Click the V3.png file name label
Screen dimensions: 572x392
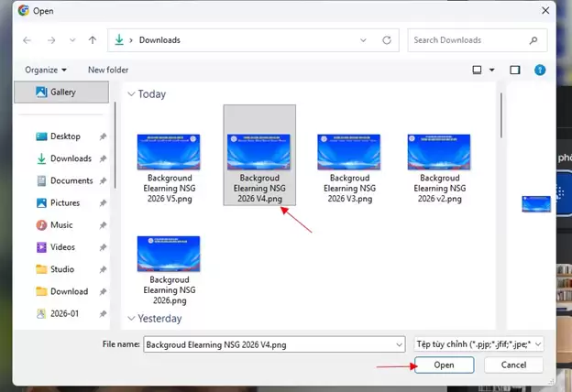(x=349, y=188)
